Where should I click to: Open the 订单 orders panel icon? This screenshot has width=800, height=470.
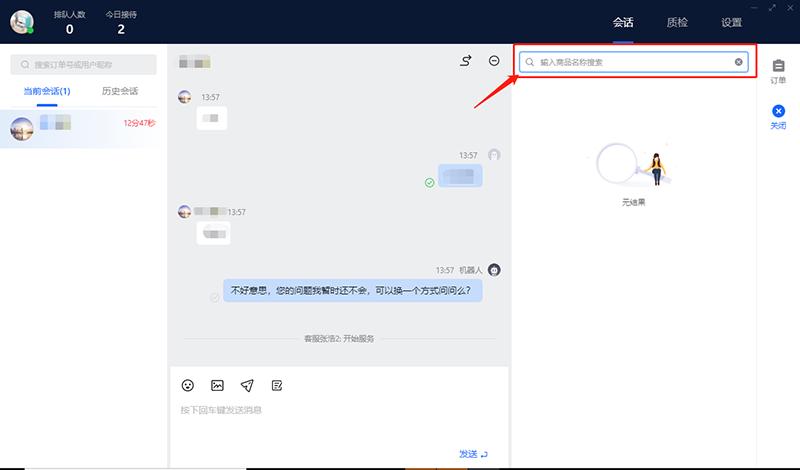(778, 71)
